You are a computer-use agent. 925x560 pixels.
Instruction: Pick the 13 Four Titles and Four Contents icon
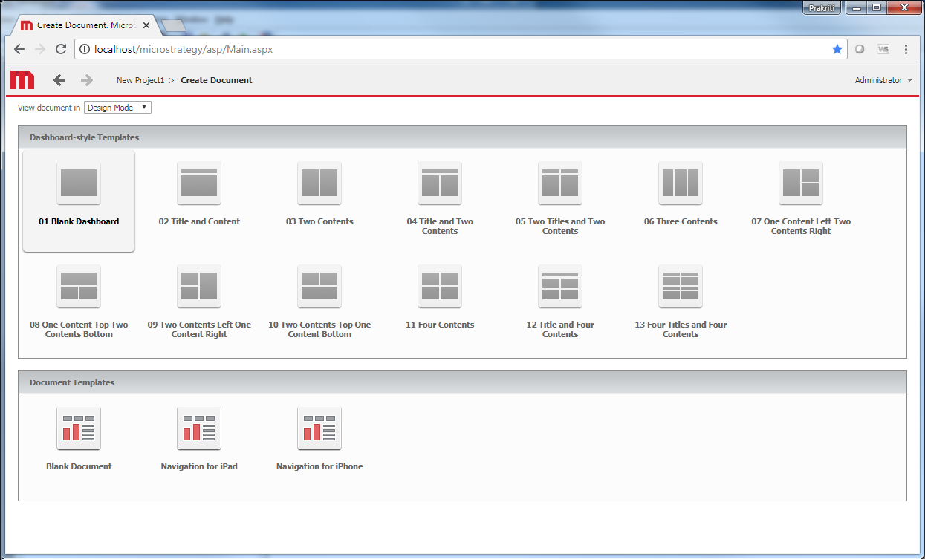(681, 286)
